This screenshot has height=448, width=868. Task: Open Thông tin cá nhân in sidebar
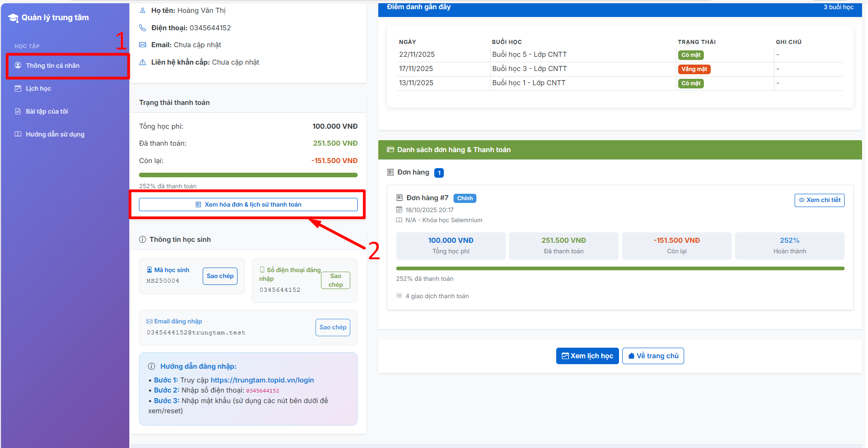tap(52, 66)
